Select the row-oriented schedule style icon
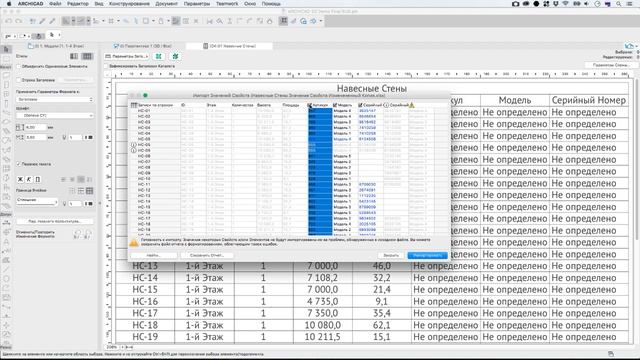640x360 pixels. pos(74,56)
